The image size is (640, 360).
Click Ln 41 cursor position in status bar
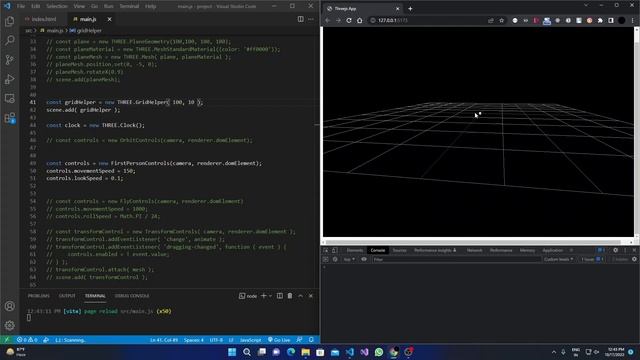pyautogui.click(x=164, y=340)
